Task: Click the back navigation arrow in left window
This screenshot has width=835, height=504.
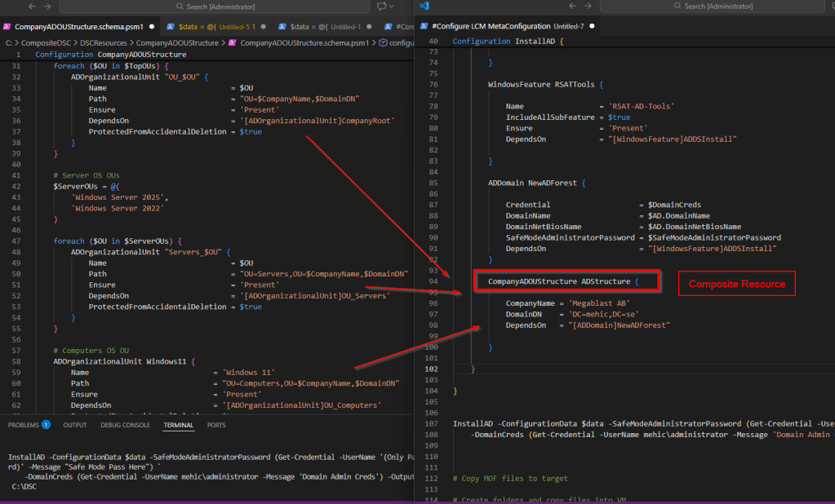Action: coord(31,7)
